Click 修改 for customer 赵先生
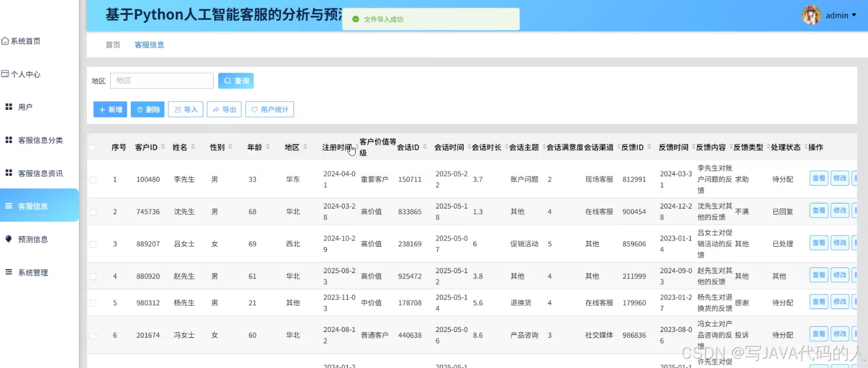This screenshot has width=868, height=368. [x=840, y=275]
